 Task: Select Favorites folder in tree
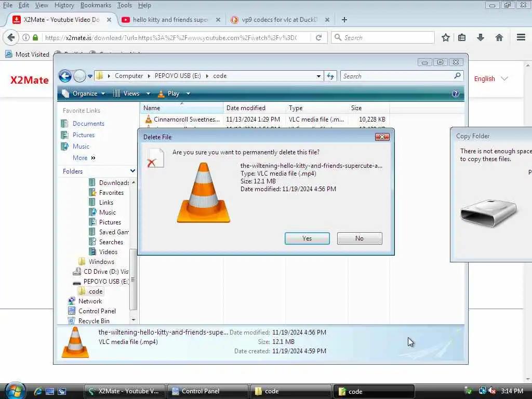[x=107, y=192]
